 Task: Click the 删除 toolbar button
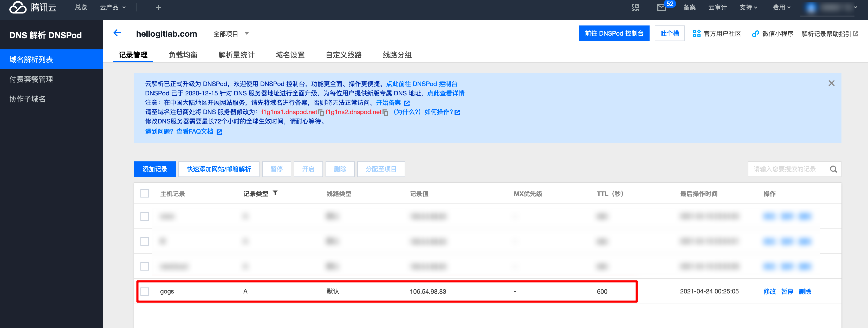pyautogui.click(x=340, y=169)
